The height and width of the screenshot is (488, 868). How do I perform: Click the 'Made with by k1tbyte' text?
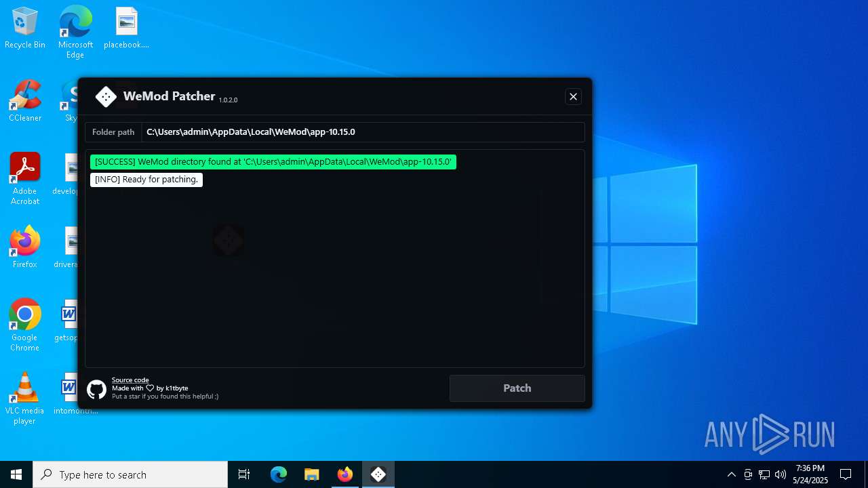[150, 388]
